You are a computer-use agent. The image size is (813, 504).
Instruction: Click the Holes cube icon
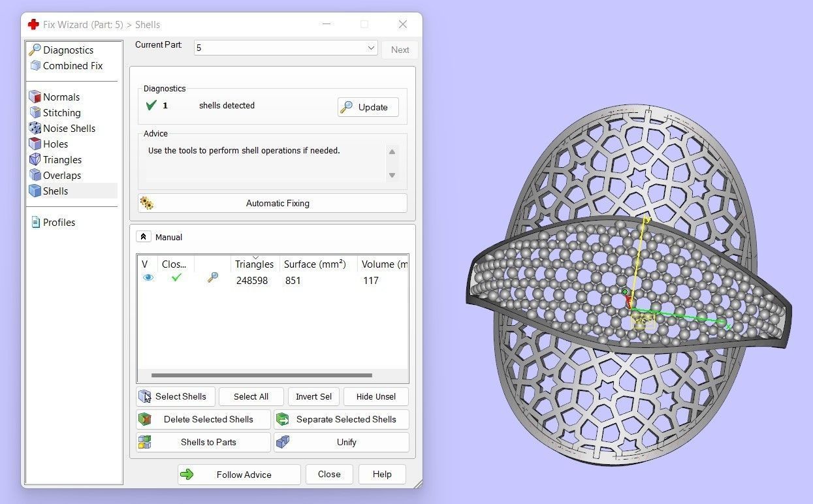35,144
